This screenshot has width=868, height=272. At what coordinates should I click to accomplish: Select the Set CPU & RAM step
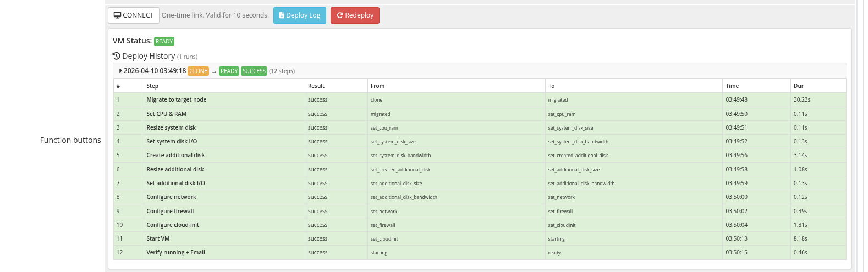tap(166, 114)
